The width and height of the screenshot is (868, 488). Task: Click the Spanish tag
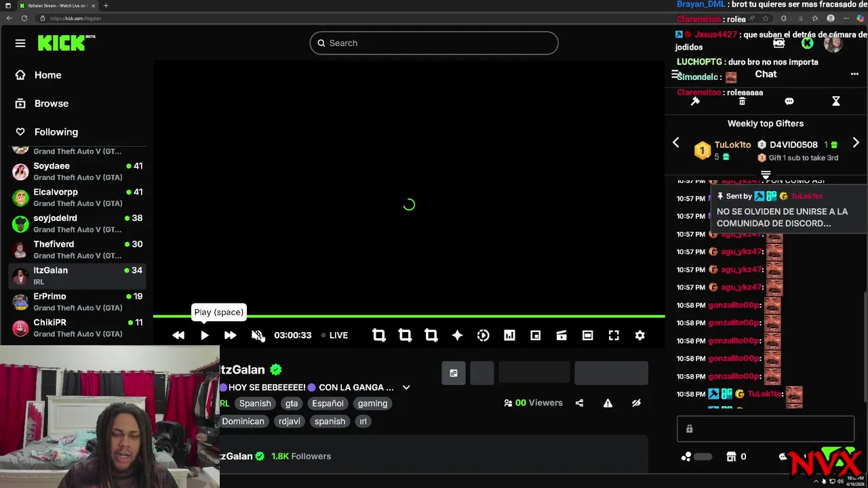255,403
